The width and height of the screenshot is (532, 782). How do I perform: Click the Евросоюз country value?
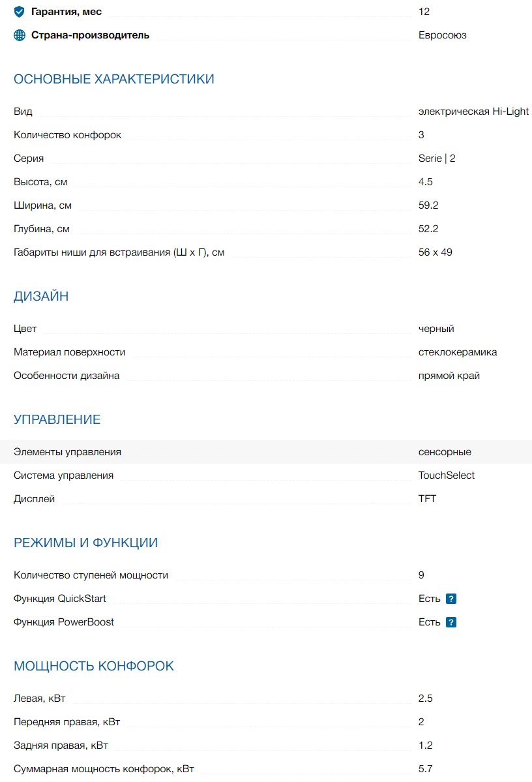[x=443, y=35]
